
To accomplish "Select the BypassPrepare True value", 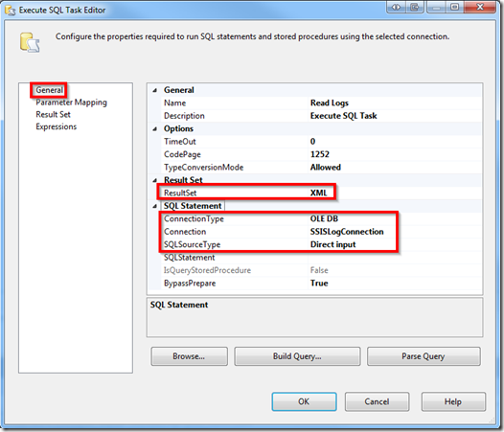I will (395, 284).
